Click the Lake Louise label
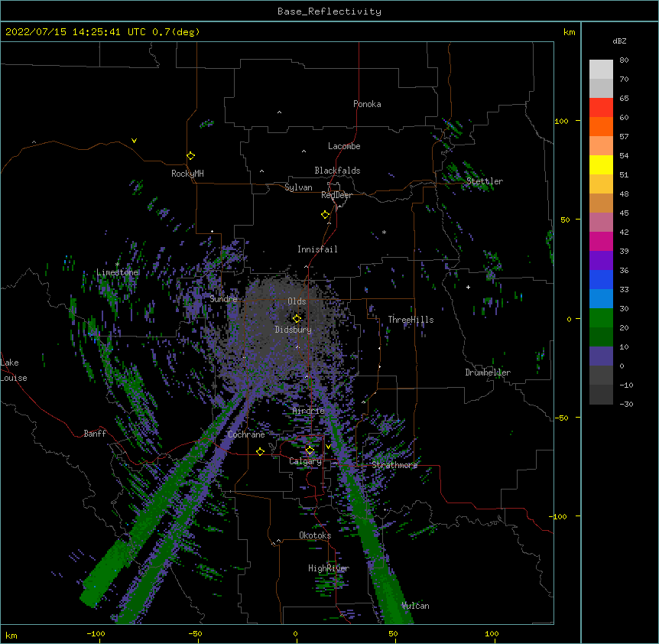The image size is (659, 644). click(x=12, y=370)
